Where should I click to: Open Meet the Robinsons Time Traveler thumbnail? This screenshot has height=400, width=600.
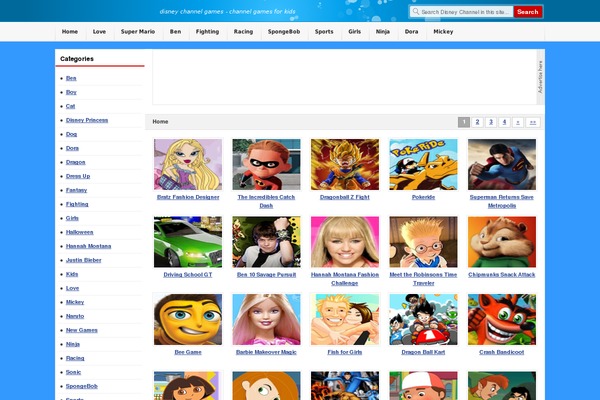(x=423, y=242)
